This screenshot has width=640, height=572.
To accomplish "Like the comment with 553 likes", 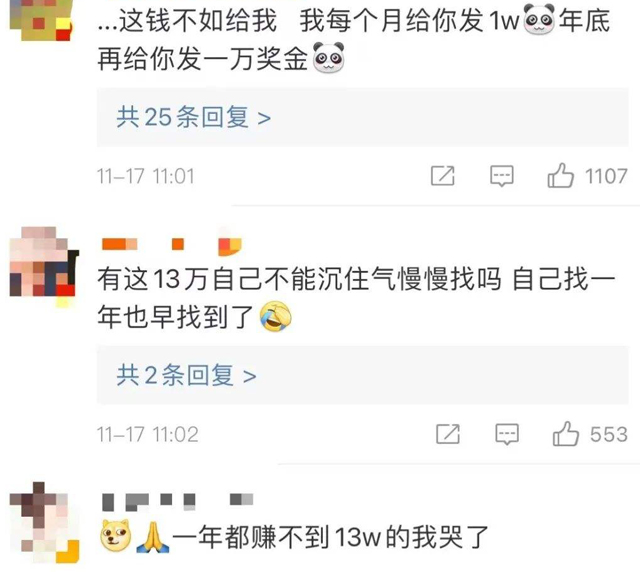I will tap(566, 434).
